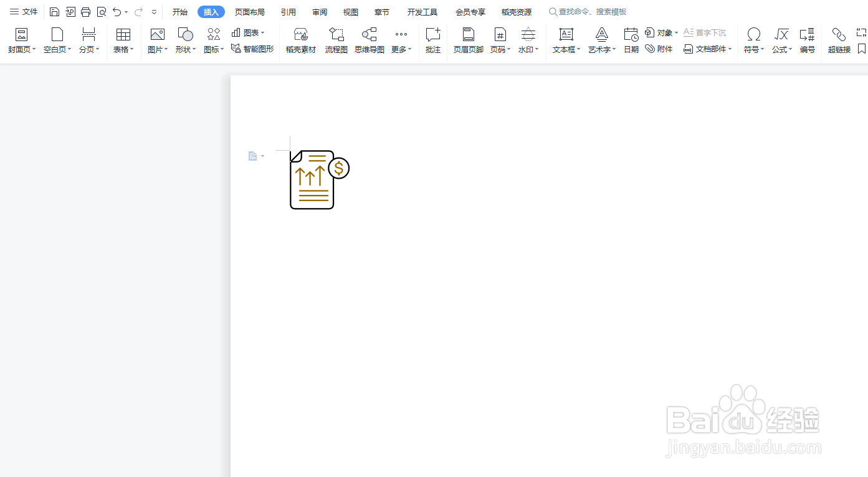Open the 章节 tab
The width and height of the screenshot is (868, 477).
tap(382, 12)
